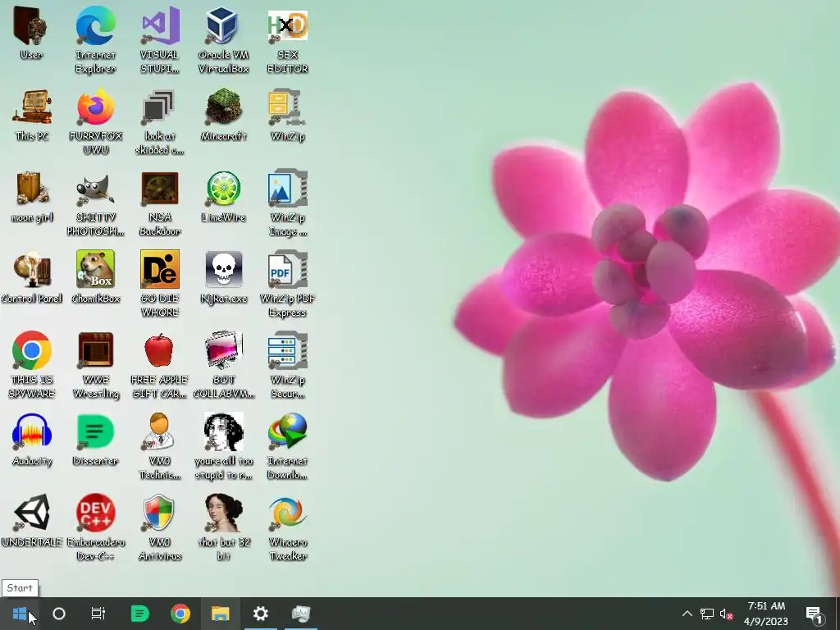The image size is (840, 630).
Task: Open the Control Panel desktop icon
Action: point(32,269)
